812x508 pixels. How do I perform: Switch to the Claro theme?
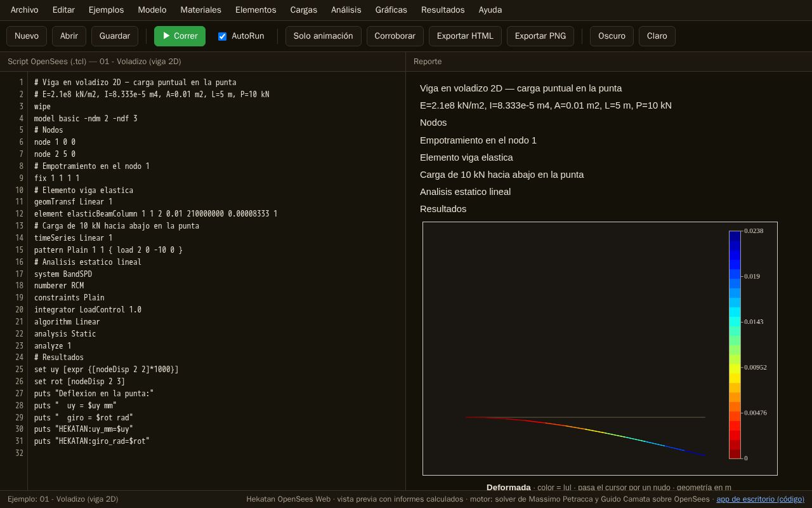tap(657, 36)
